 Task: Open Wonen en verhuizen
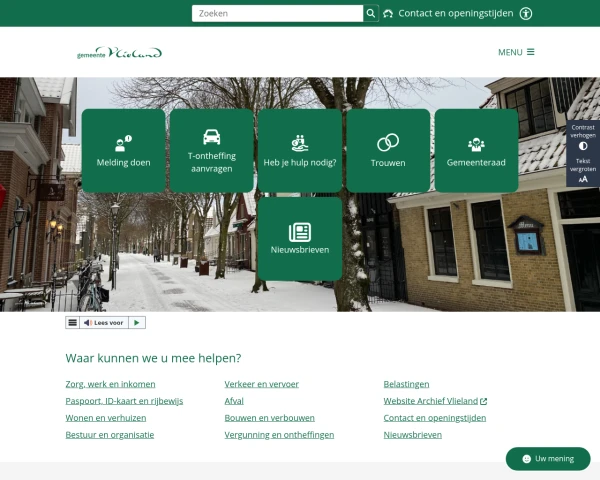coord(106,418)
